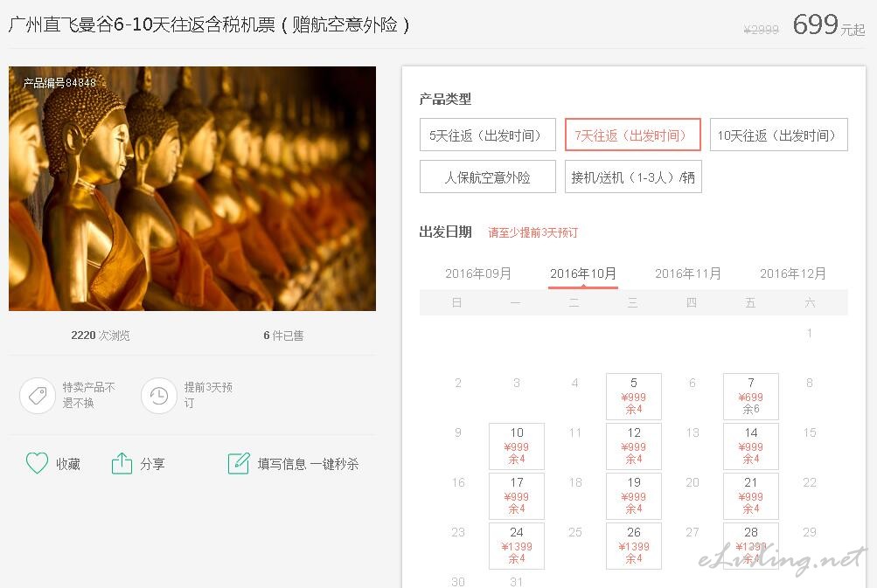Choose 接机/送机 airport transfer option
The height and width of the screenshot is (588, 877).
tap(633, 176)
